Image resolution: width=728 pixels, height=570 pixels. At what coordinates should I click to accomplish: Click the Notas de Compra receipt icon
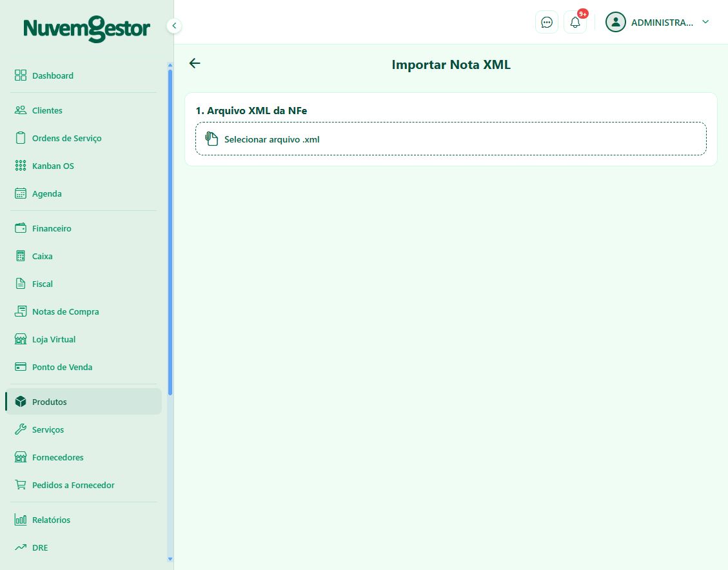coord(21,311)
